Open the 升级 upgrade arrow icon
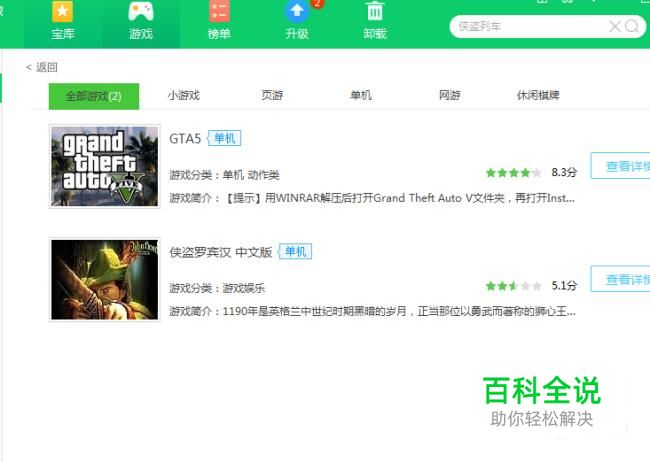The width and height of the screenshot is (650, 462). [297, 12]
